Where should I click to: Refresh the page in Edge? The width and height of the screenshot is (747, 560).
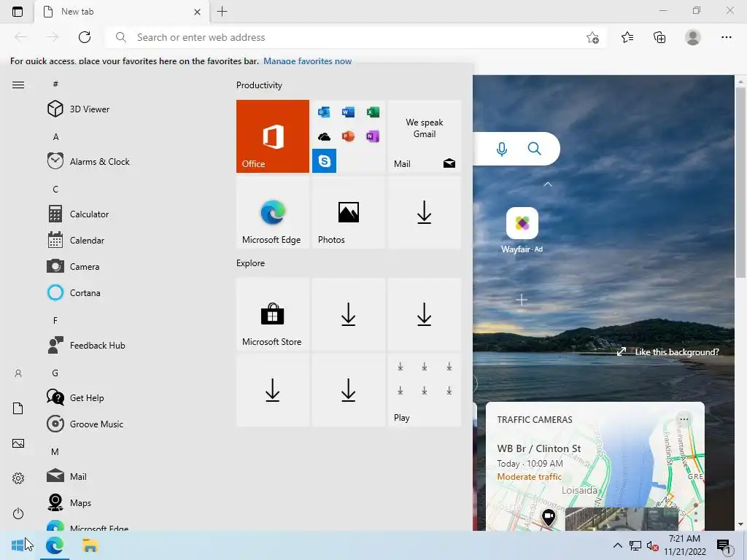(x=85, y=37)
